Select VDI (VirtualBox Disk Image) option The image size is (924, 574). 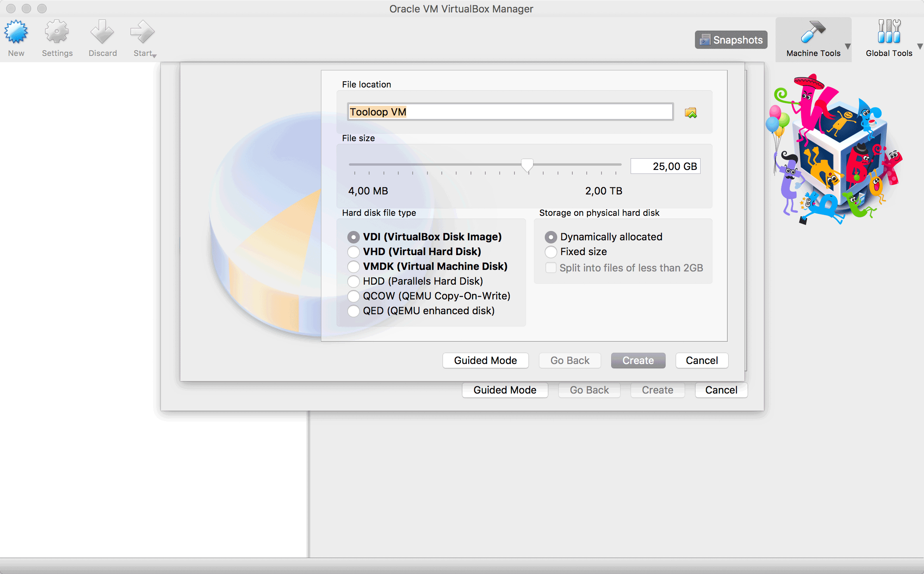424,237
